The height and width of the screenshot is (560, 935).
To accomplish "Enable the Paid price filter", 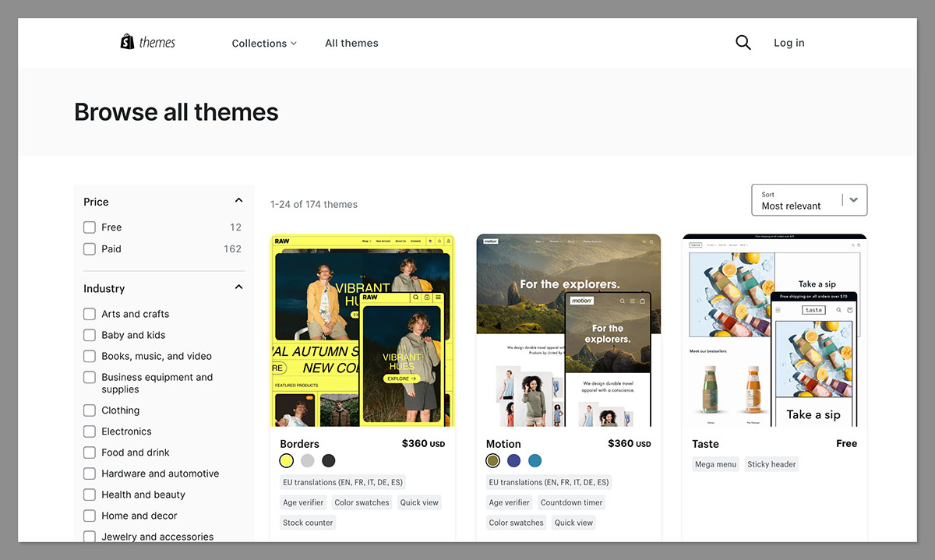I will [x=90, y=248].
